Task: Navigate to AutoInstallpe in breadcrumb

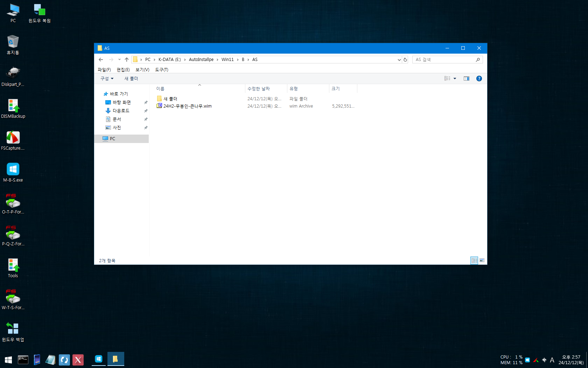Action: [x=201, y=60]
